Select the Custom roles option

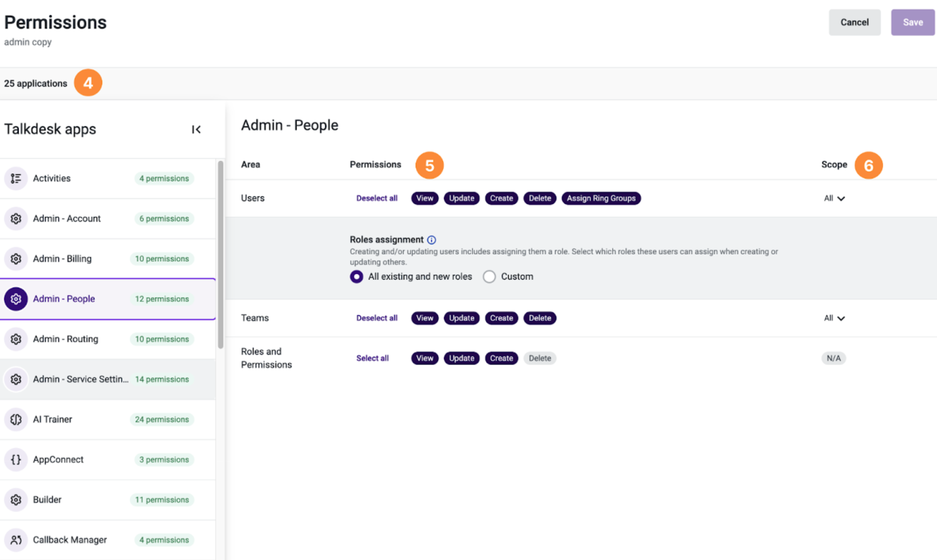point(489,277)
